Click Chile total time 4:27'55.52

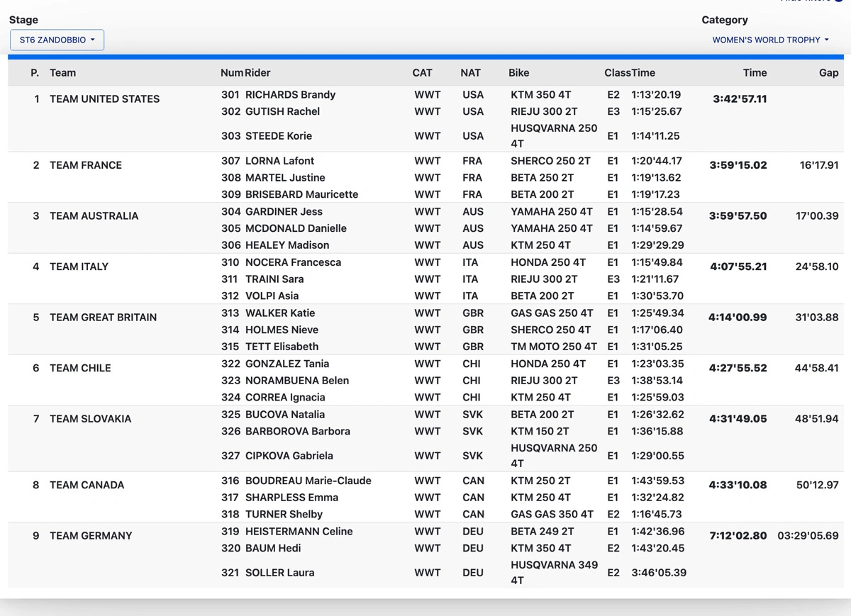(738, 369)
